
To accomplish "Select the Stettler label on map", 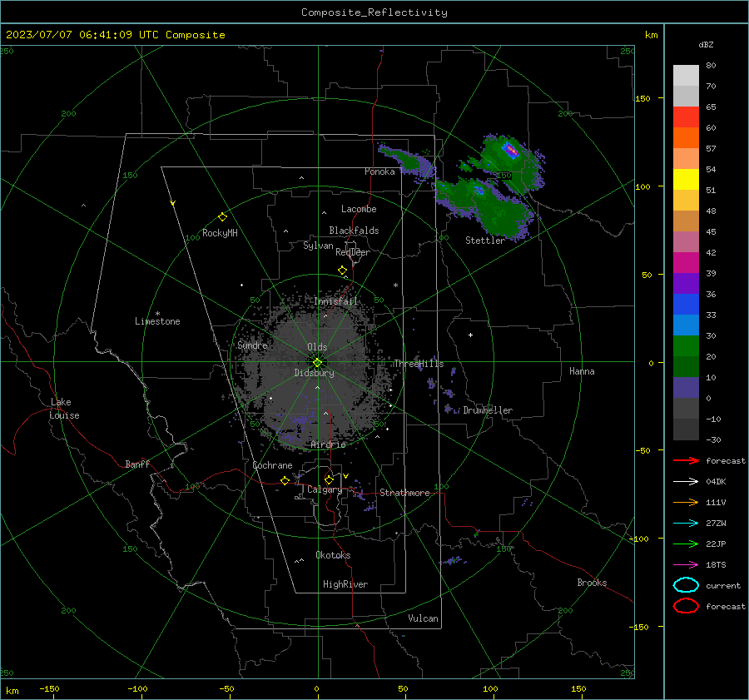I will point(485,241).
